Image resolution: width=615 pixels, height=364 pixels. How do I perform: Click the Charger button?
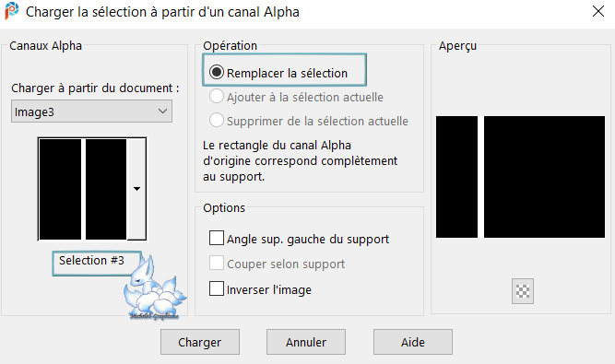[x=200, y=342]
